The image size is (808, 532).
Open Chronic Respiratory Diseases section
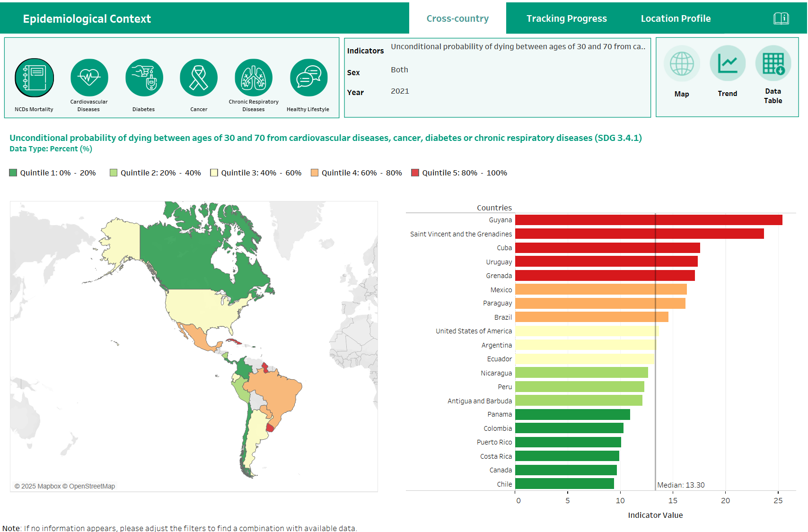(x=253, y=77)
